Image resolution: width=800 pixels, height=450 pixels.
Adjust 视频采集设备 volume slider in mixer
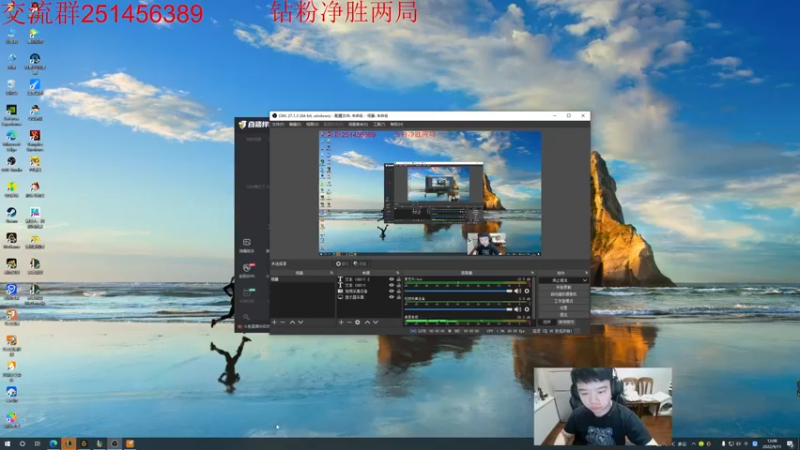[x=458, y=309]
